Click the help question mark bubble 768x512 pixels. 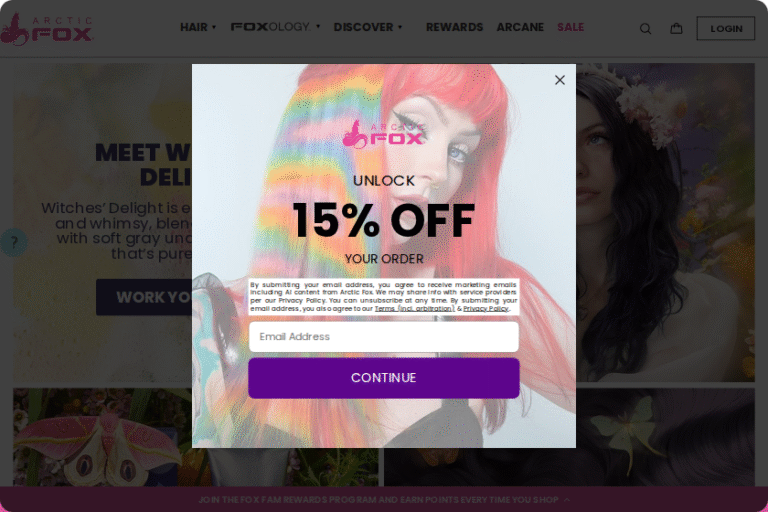tap(13, 242)
